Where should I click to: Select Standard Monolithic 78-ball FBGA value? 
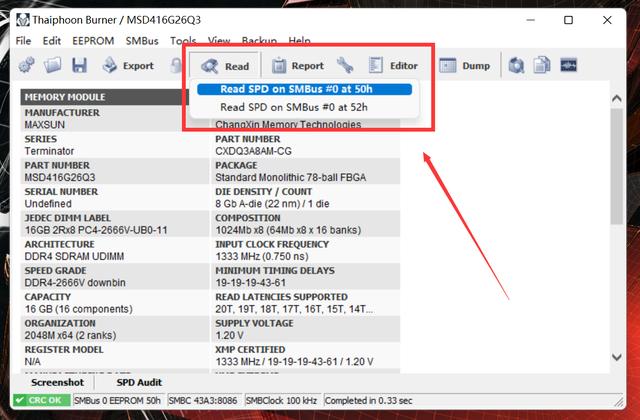point(291,178)
